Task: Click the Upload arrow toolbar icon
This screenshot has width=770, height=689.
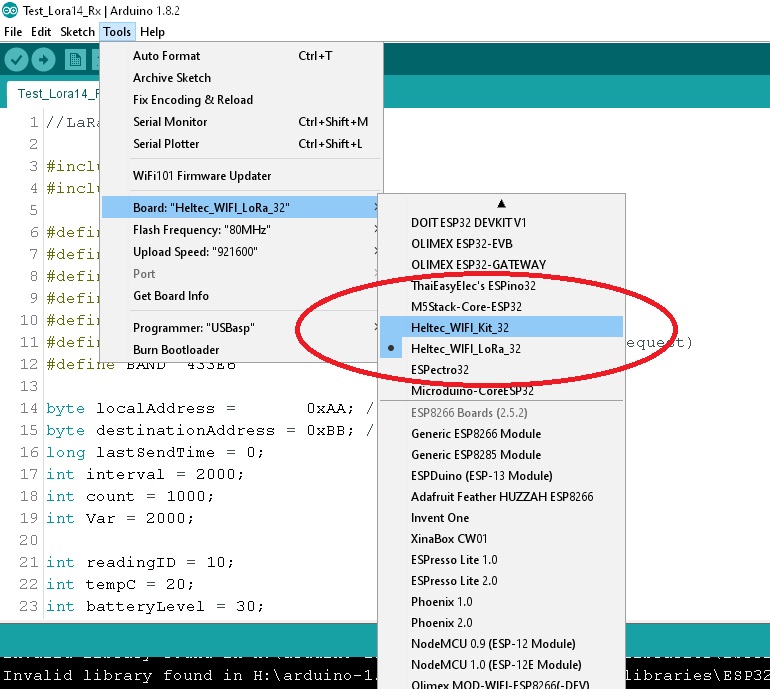Action: (44, 60)
